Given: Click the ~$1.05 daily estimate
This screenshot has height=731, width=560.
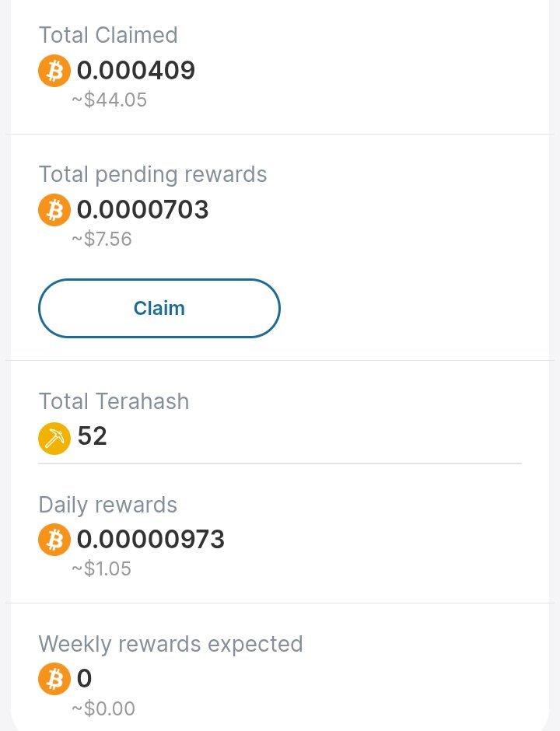Looking at the screenshot, I should pyautogui.click(x=101, y=568).
